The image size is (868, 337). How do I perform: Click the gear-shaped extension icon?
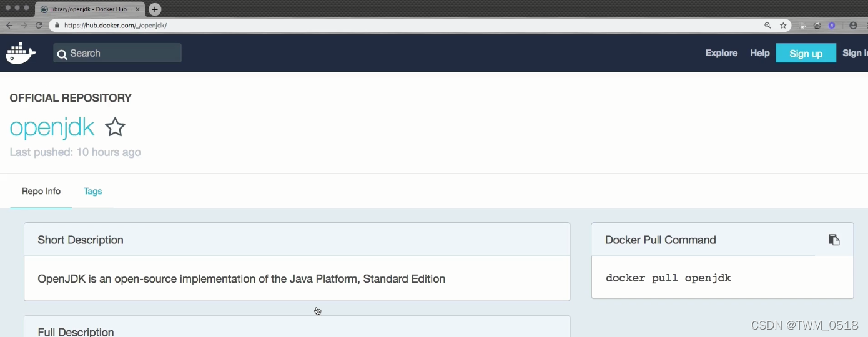tap(817, 26)
